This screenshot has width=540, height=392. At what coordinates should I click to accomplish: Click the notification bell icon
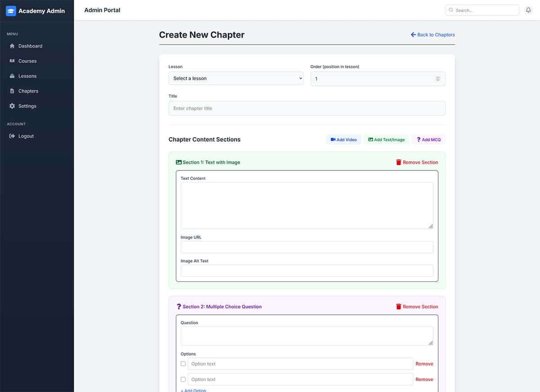pos(528,10)
